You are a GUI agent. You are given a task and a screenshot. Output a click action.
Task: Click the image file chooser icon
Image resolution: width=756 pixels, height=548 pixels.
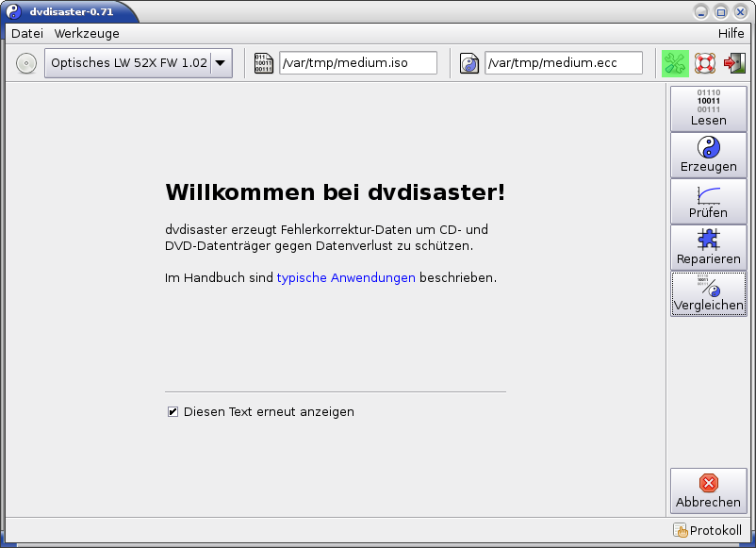click(x=263, y=63)
